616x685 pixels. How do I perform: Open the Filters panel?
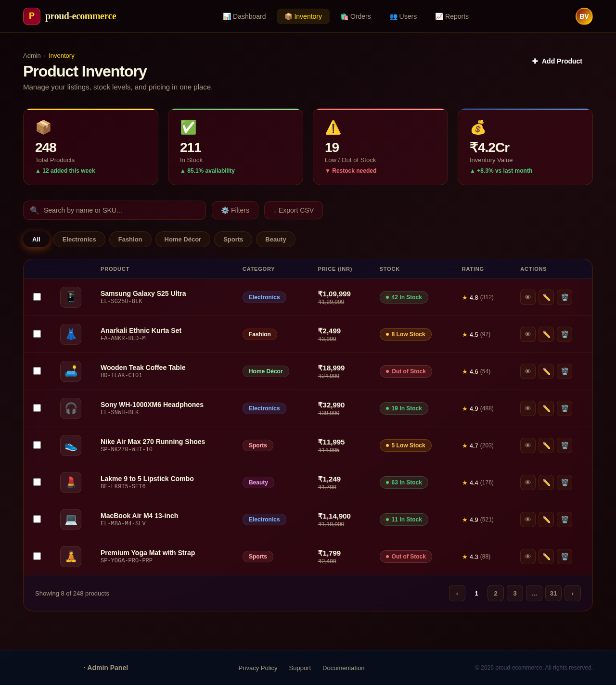[x=235, y=210]
